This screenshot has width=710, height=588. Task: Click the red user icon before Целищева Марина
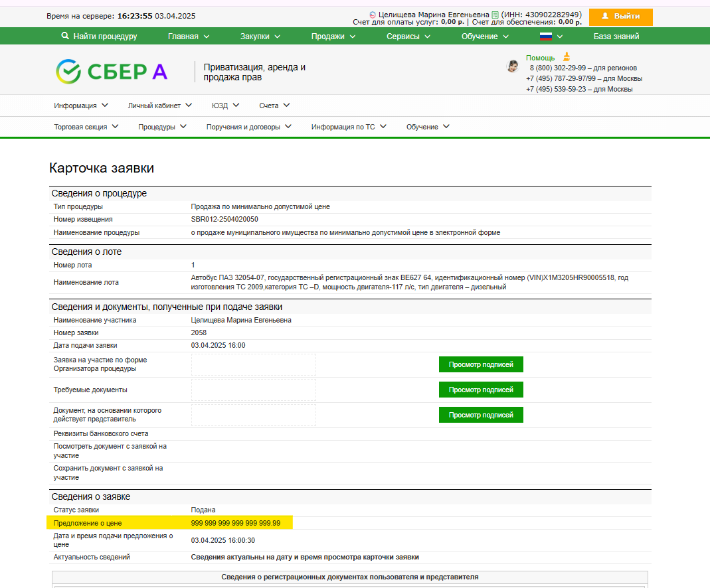coord(373,15)
